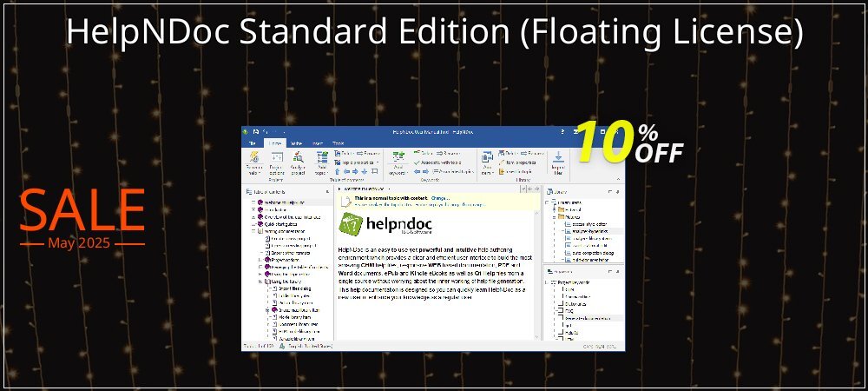Click Insert in topic in Library group

516,172
